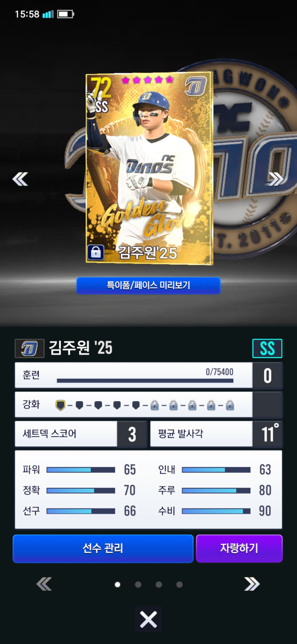297x644 pixels.
Task: Tap the SS position badge
Action: click(x=267, y=348)
